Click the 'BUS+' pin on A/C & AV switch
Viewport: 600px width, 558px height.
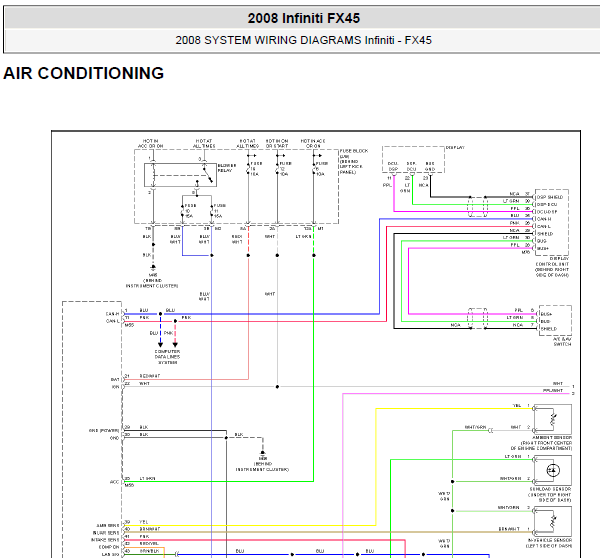click(x=546, y=314)
